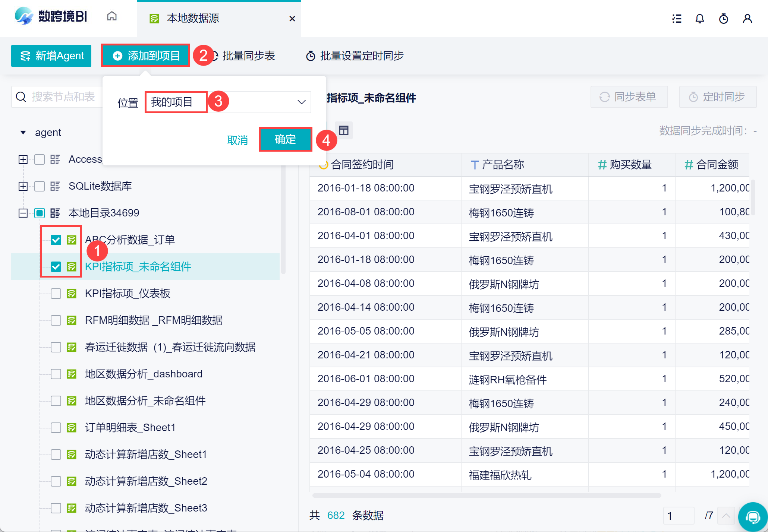
Task: Open the user profile icon
Action: [x=747, y=19]
